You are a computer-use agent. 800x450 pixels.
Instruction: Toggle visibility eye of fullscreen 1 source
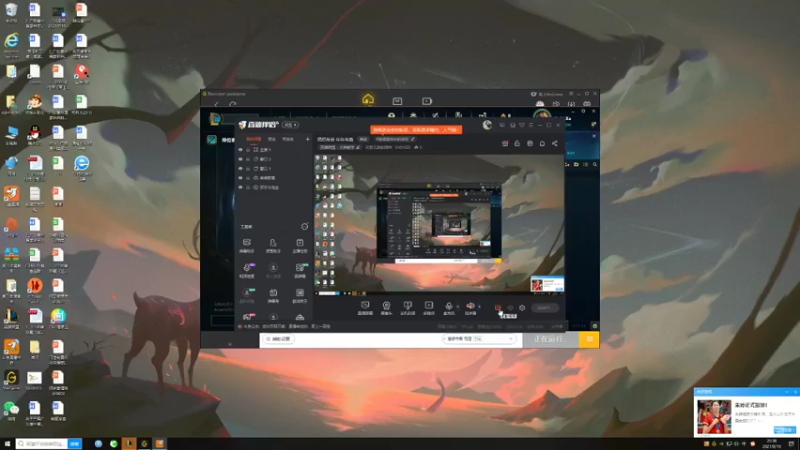click(240, 149)
